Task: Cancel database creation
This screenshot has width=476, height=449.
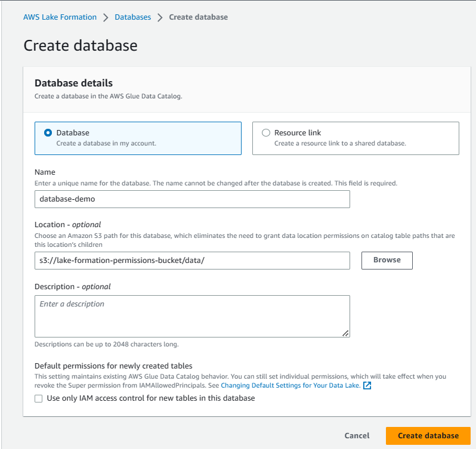Action: click(x=357, y=435)
